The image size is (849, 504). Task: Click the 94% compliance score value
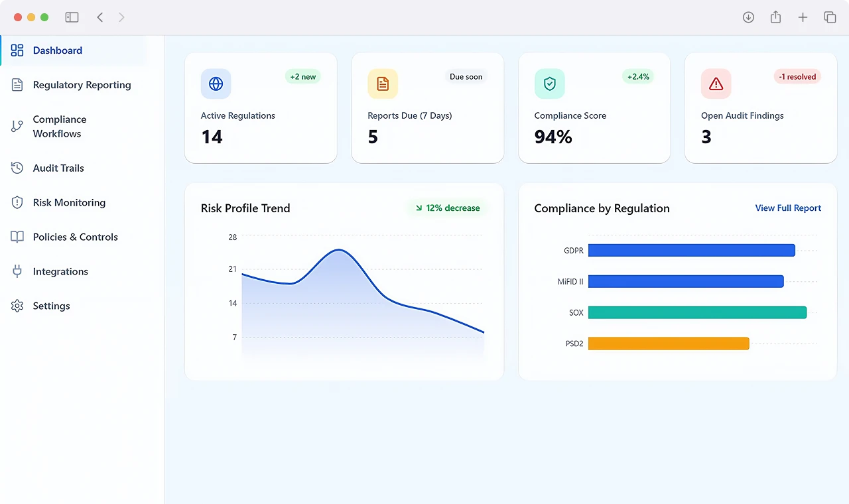pos(553,137)
